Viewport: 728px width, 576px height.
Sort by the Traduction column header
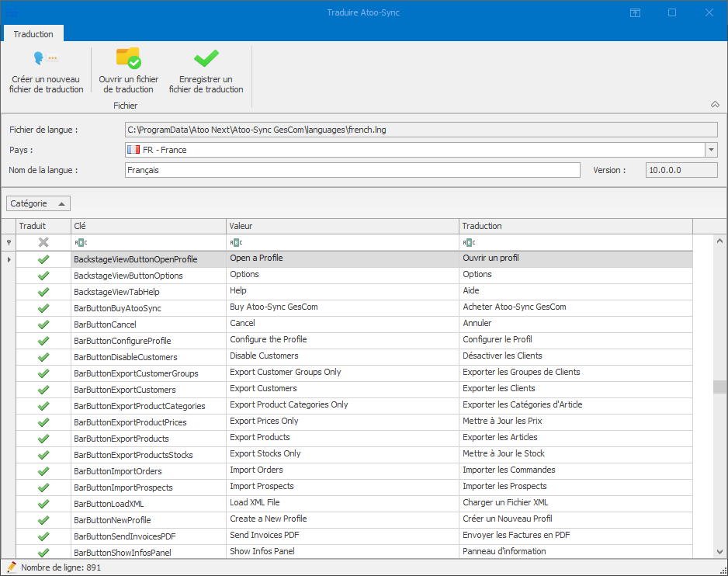tap(574, 226)
